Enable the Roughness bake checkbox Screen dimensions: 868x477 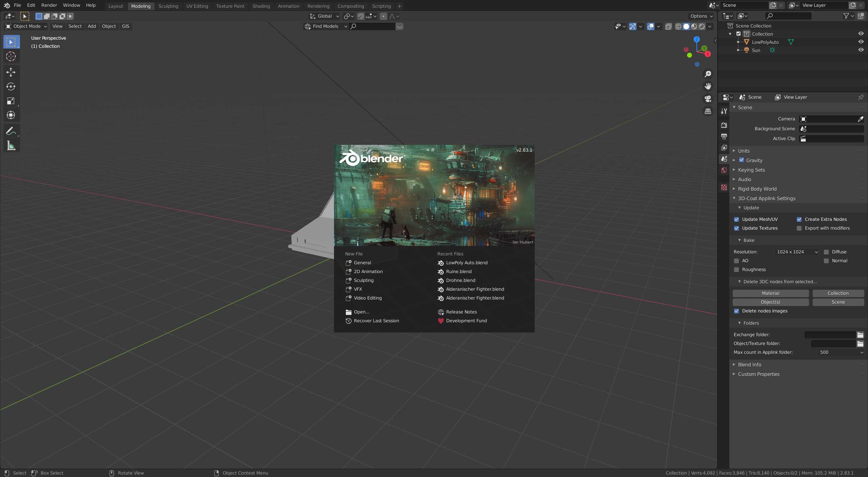pos(736,270)
